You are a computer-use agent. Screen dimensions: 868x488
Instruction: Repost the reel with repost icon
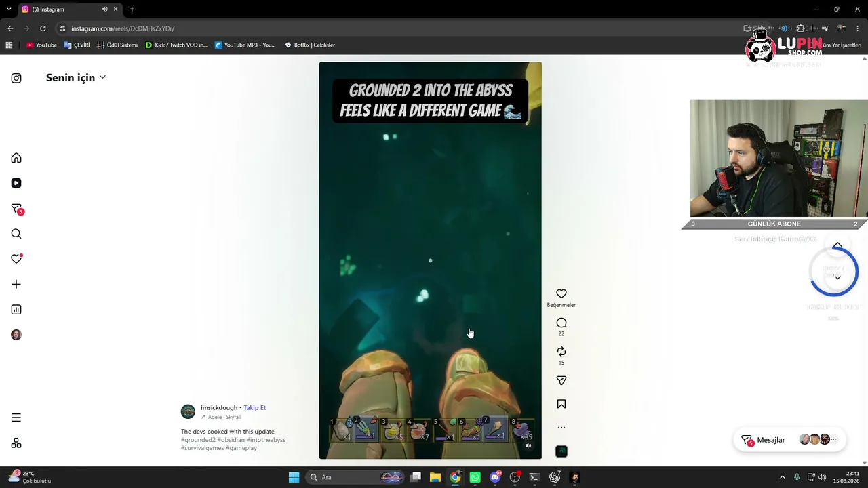pyautogui.click(x=561, y=351)
